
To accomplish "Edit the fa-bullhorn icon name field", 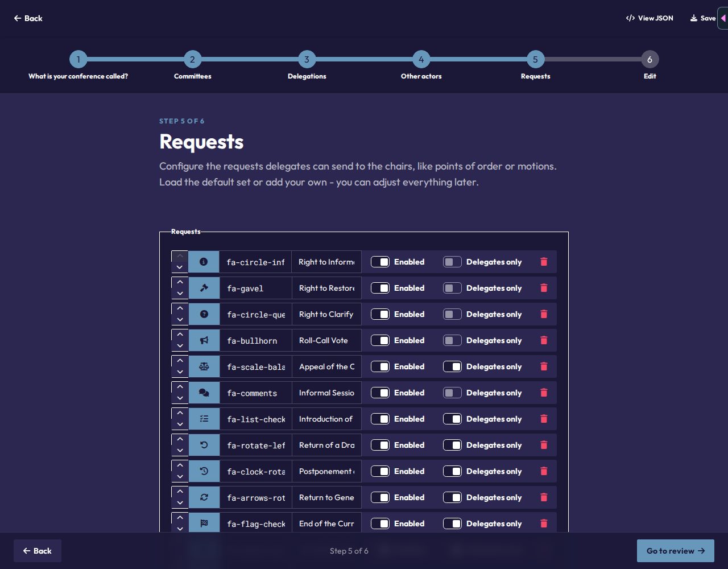I will point(255,340).
